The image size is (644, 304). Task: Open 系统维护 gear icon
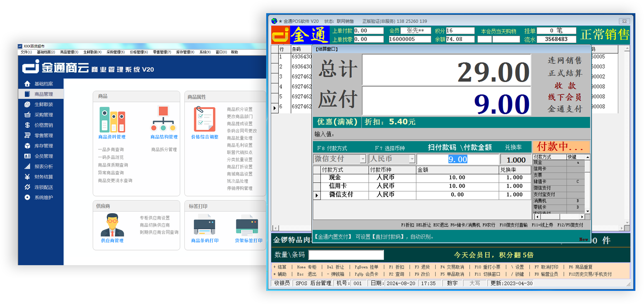[27, 198]
